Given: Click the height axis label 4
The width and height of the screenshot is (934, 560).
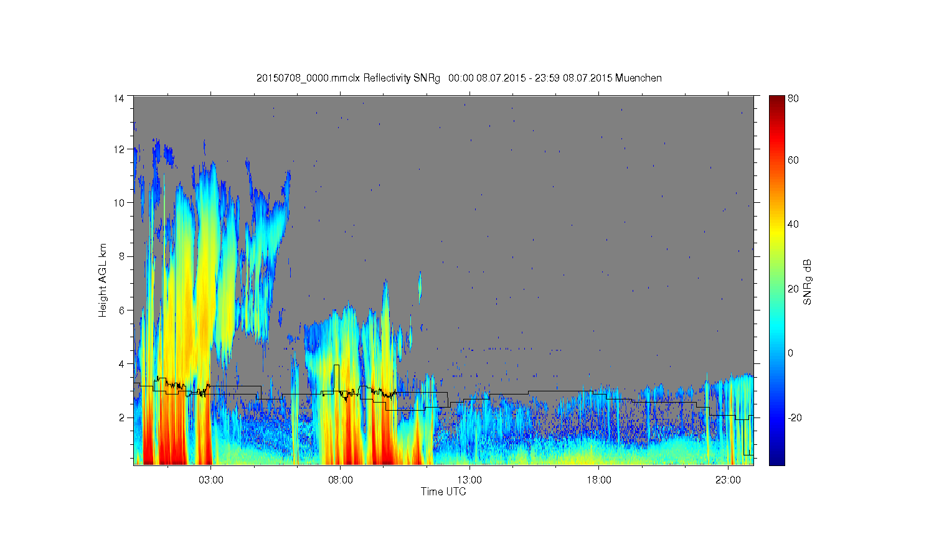Looking at the screenshot, I should click(122, 364).
